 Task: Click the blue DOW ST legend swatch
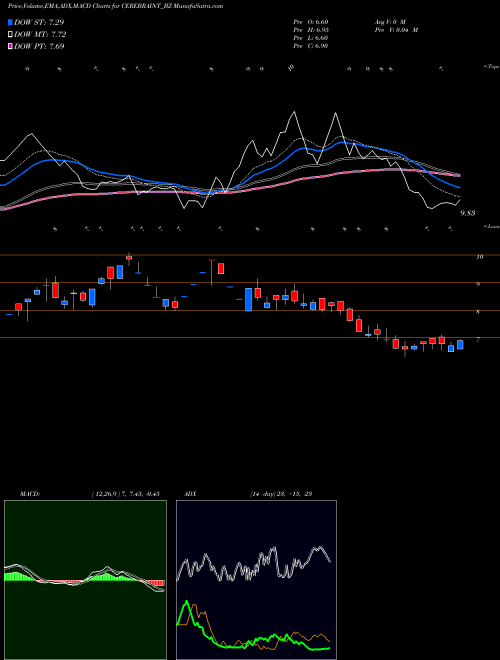[x=10, y=22]
